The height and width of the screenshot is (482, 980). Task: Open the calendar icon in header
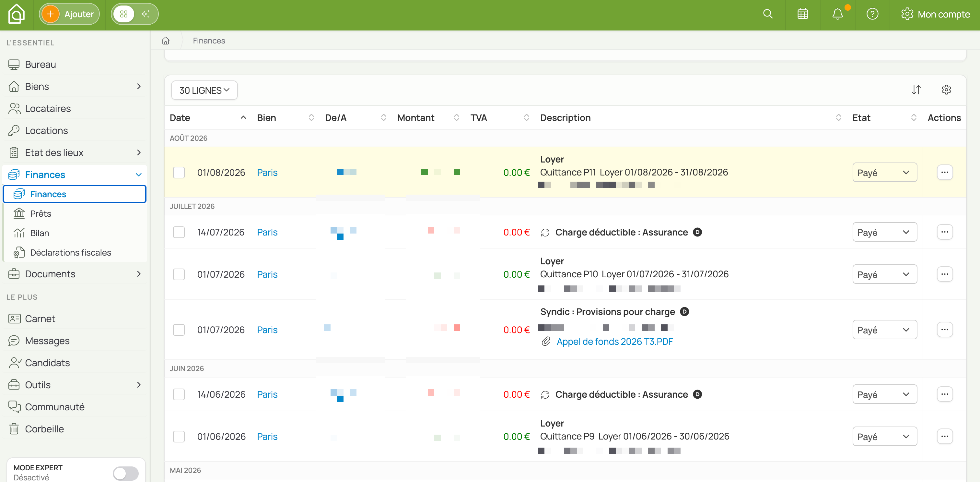803,14
